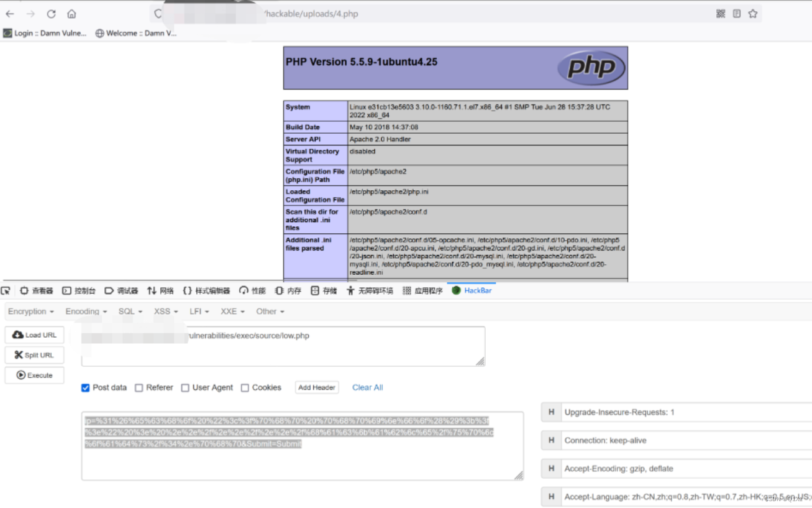This screenshot has height=508, width=812.
Task: Click the Load URL button
Action: point(35,335)
